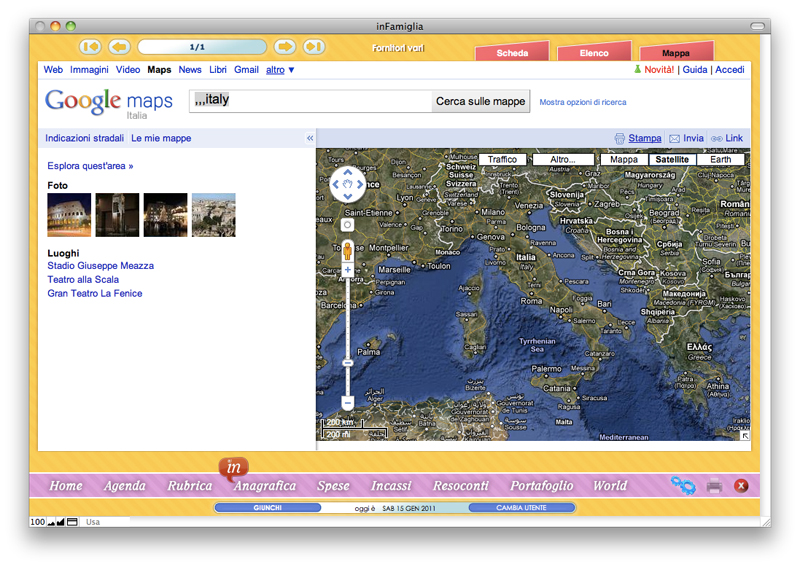Open Le mie mappe
Screen dimensions: 800x567
(x=161, y=138)
